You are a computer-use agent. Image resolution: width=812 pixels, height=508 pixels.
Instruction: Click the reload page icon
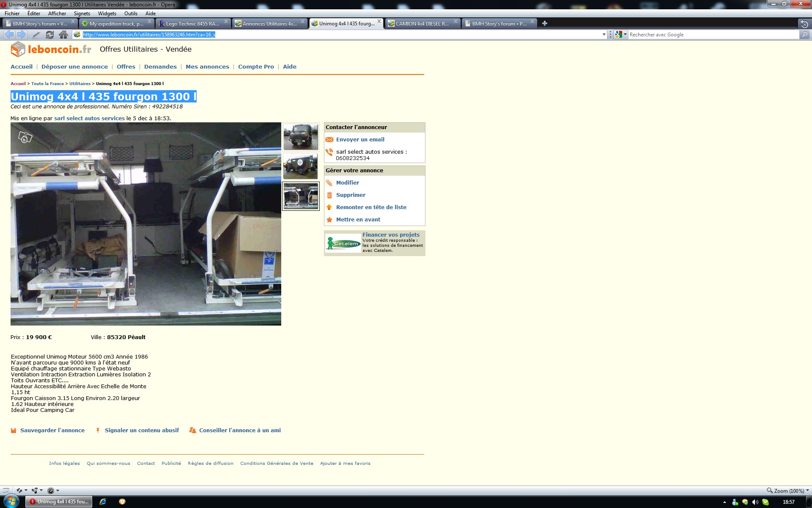click(x=50, y=35)
